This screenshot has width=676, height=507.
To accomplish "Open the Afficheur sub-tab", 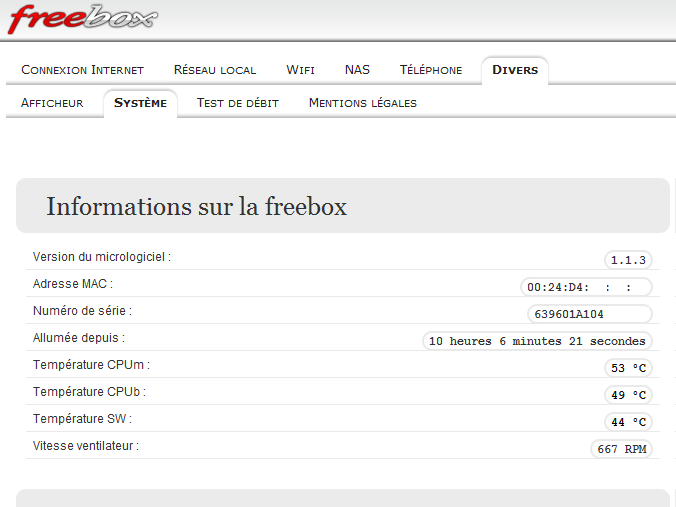I will (52, 103).
